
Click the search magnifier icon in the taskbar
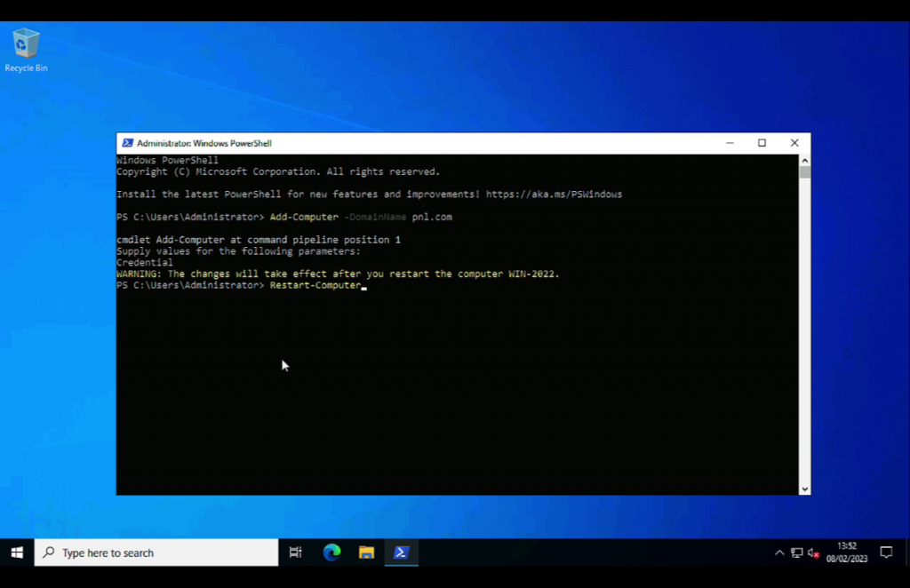tap(48, 552)
